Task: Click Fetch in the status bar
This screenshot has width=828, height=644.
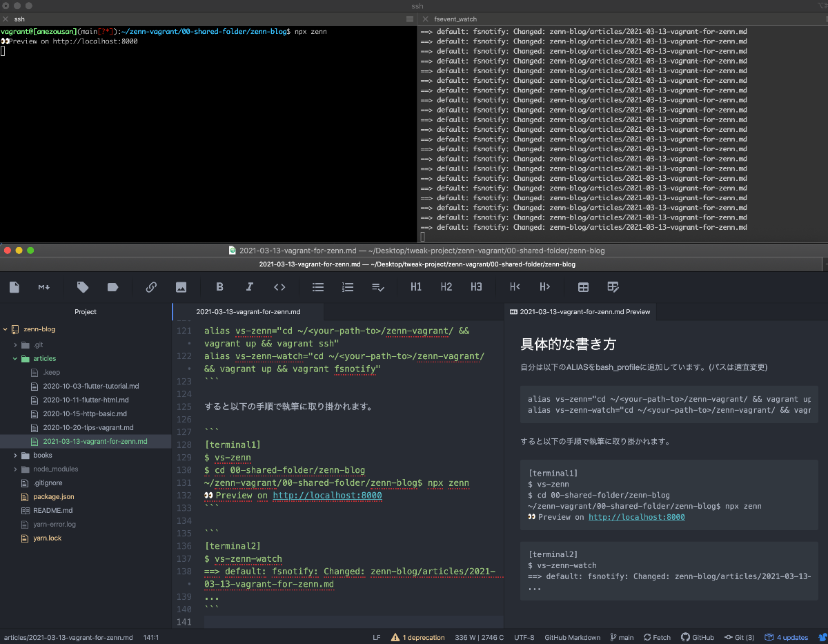Action: click(657, 637)
